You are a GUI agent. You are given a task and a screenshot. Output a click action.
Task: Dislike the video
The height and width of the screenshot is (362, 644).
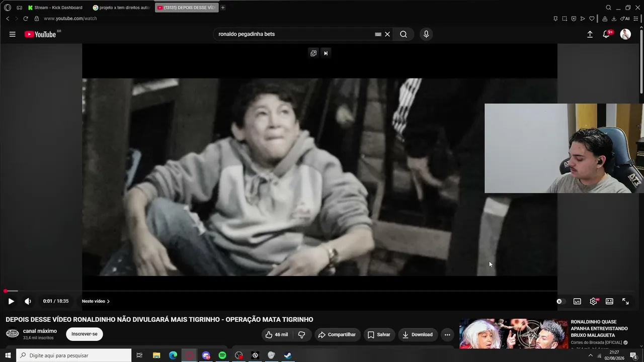click(x=301, y=335)
